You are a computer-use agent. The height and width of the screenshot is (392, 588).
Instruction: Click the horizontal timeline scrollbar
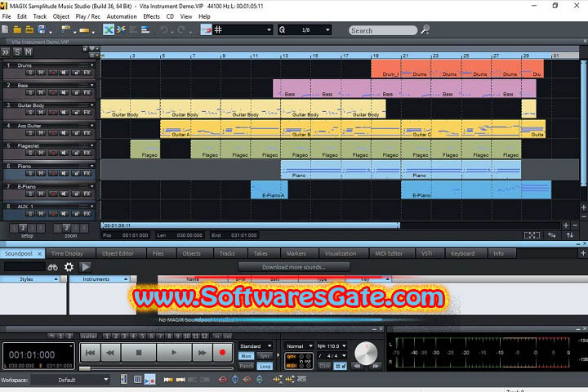[250, 225]
